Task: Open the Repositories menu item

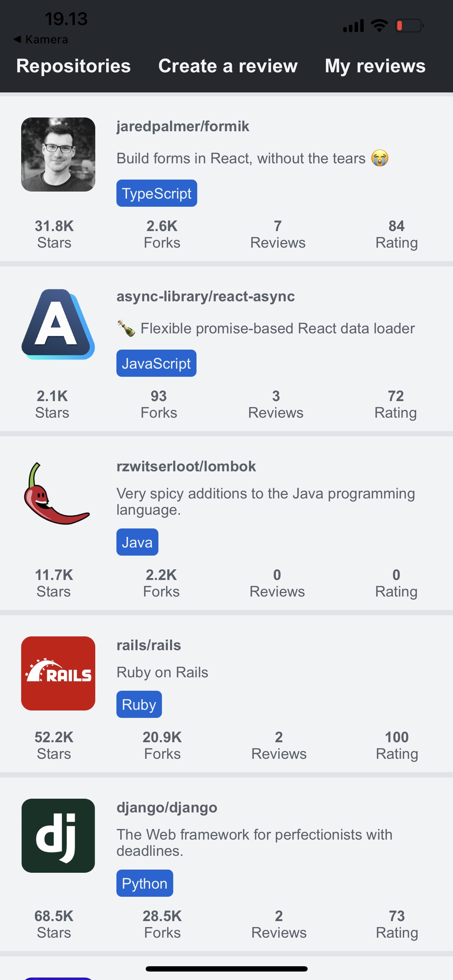Action: point(73,66)
